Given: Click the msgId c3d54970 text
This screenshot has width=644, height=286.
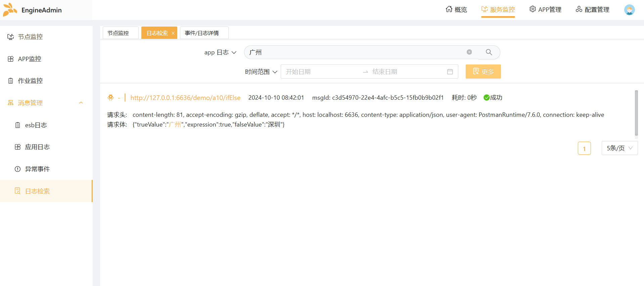Looking at the screenshot, I should coord(378,98).
